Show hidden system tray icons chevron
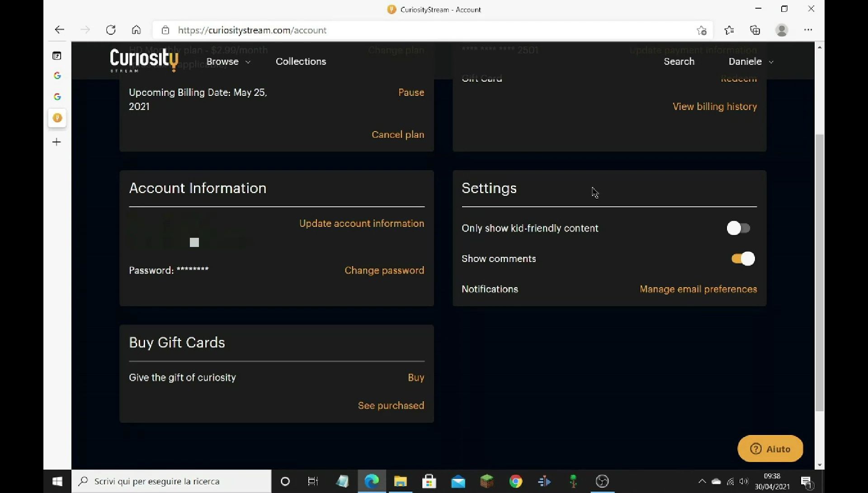 click(x=702, y=481)
